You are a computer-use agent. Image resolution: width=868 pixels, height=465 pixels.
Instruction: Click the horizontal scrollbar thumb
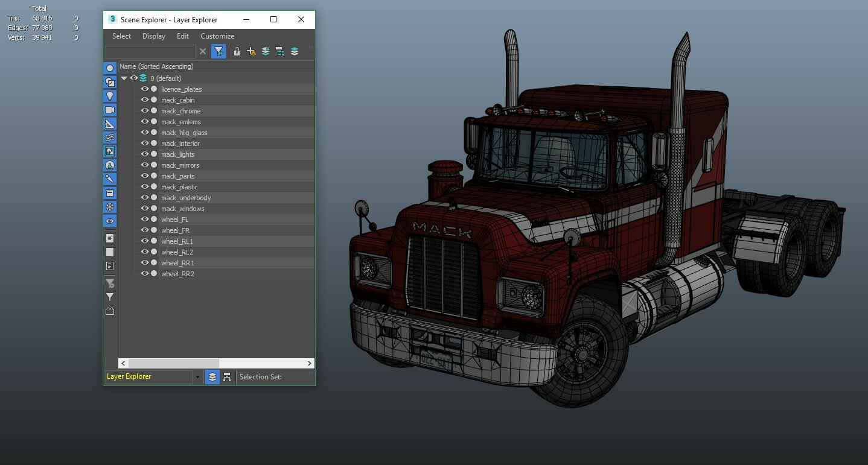(x=174, y=363)
